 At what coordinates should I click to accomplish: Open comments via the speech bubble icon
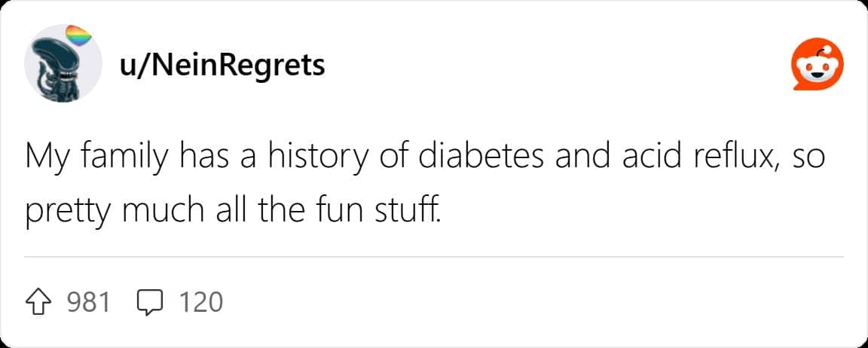point(150,303)
